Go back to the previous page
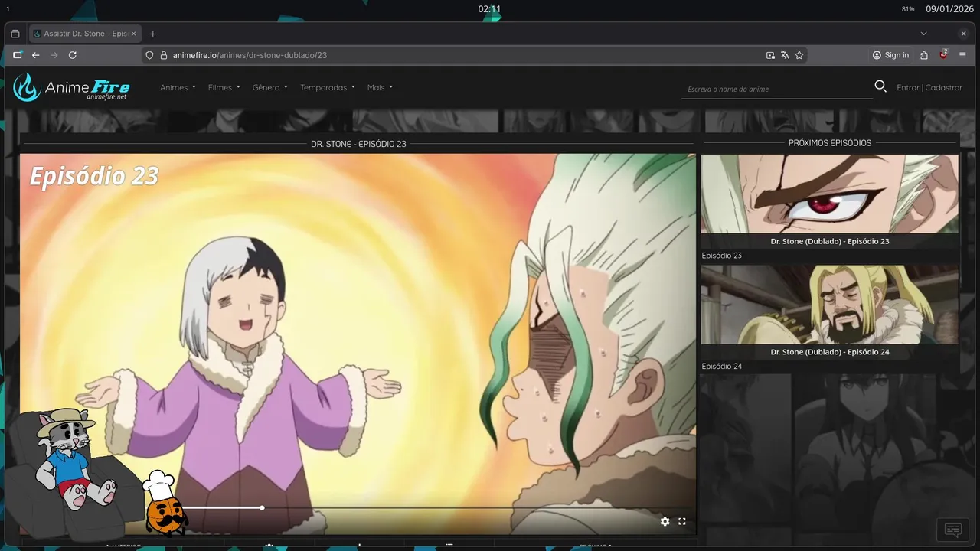The image size is (980, 551). (35, 55)
